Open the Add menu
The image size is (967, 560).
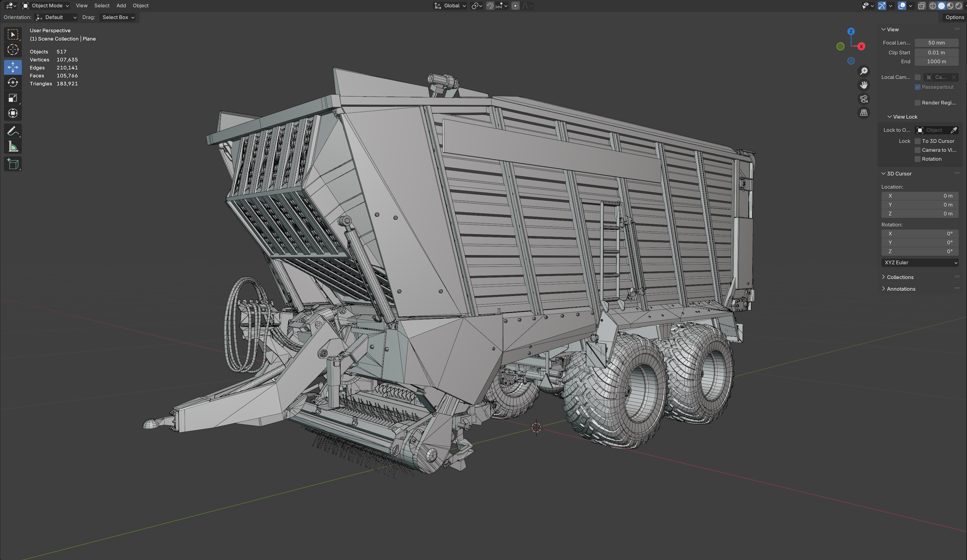point(121,6)
